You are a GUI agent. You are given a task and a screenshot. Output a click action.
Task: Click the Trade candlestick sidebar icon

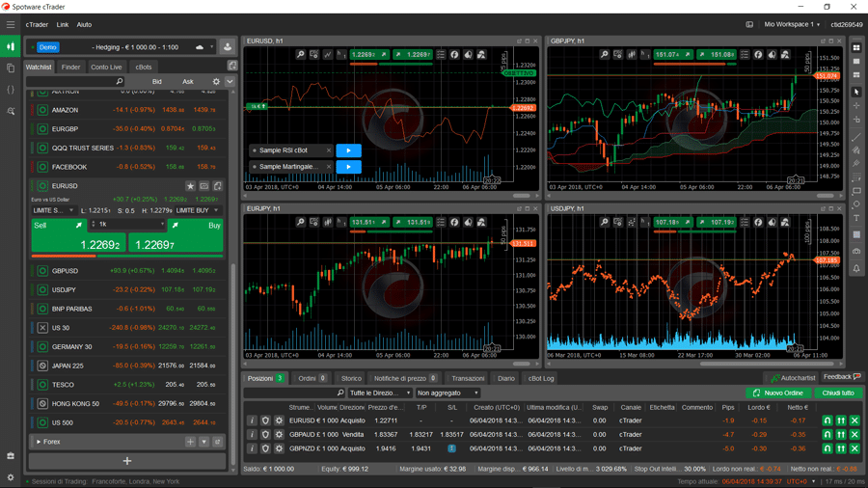coord(11,46)
